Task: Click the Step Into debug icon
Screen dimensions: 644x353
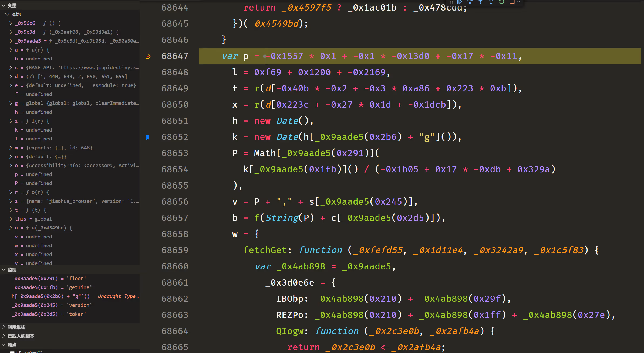Action: [x=480, y=2]
